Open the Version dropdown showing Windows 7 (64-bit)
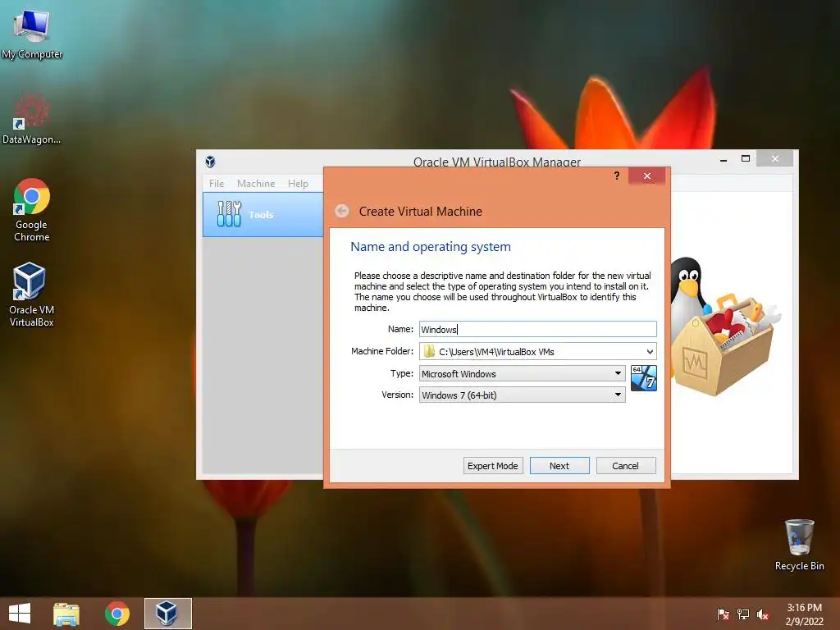Screen dimensions: 840x630 pyautogui.click(x=522, y=395)
